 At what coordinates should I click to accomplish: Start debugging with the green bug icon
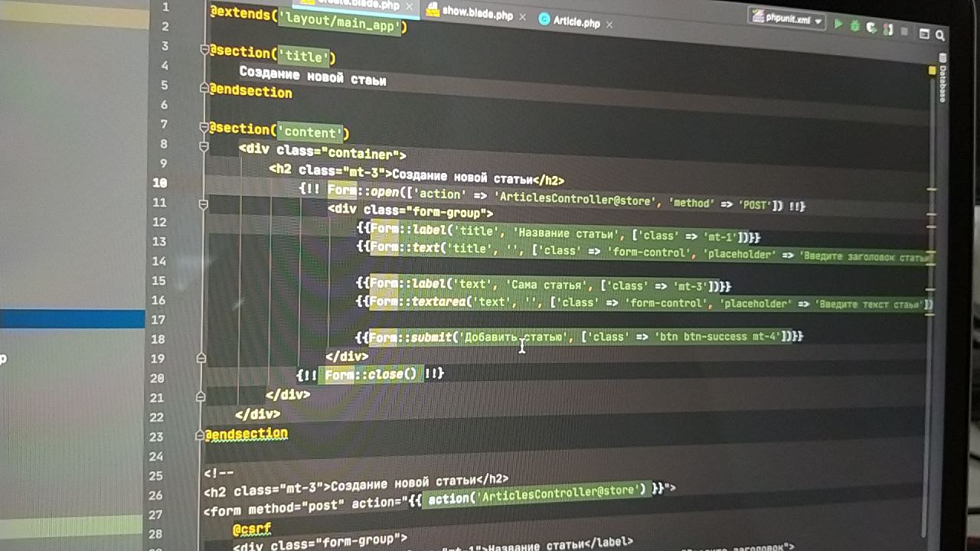854,26
